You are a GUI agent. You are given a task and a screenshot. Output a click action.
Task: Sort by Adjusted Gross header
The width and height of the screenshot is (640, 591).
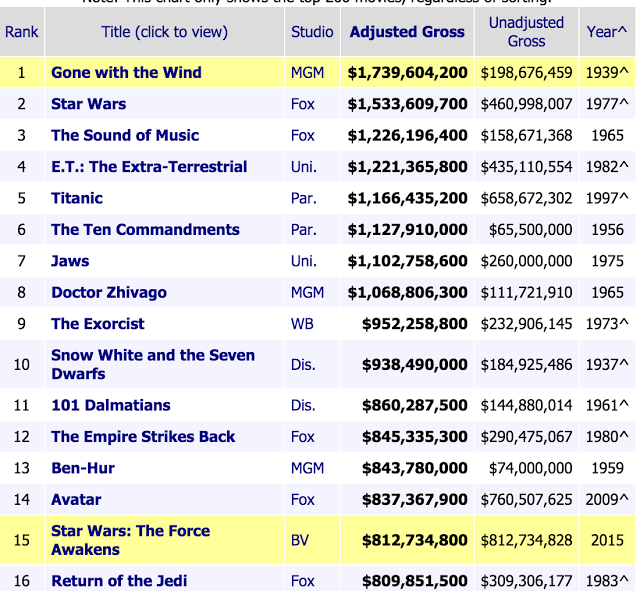[x=407, y=32]
